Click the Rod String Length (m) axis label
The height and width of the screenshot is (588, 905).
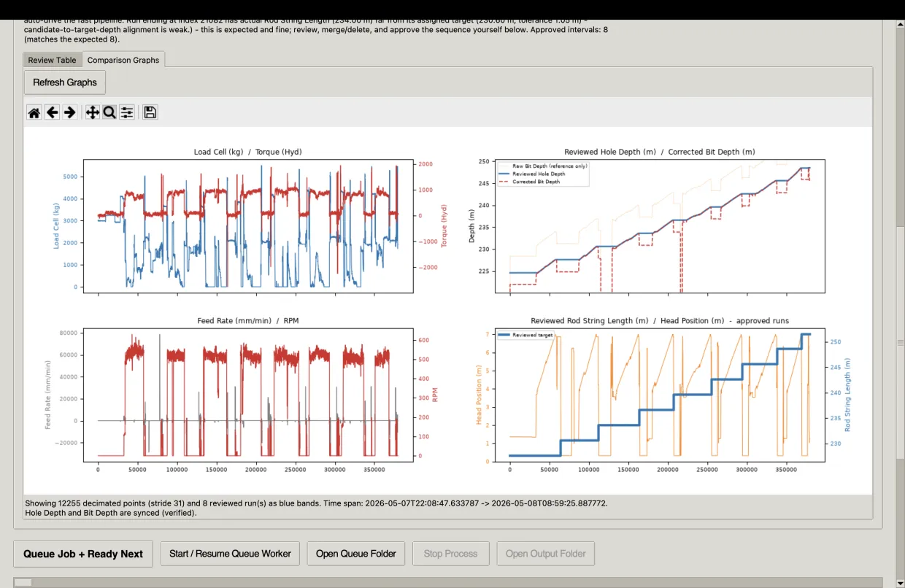coord(848,395)
